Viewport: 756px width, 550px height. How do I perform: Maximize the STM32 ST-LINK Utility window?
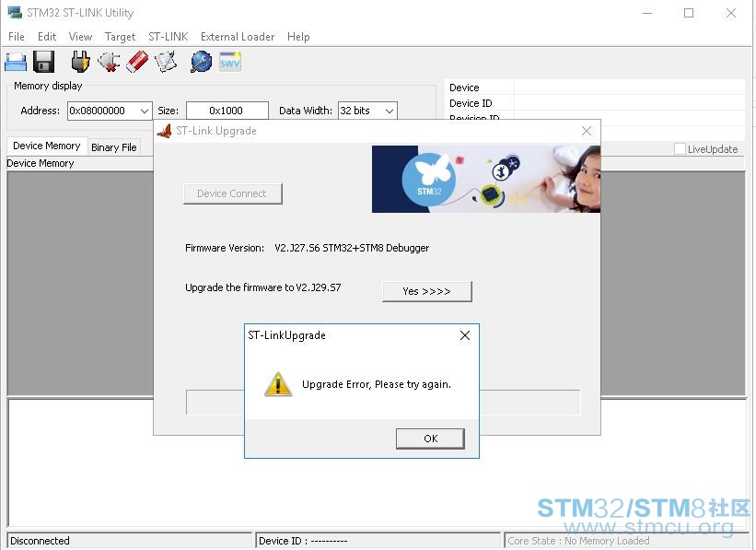(689, 13)
